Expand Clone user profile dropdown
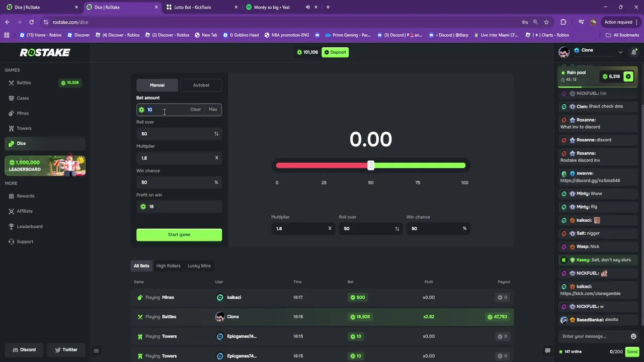The image size is (644, 362). [620, 52]
